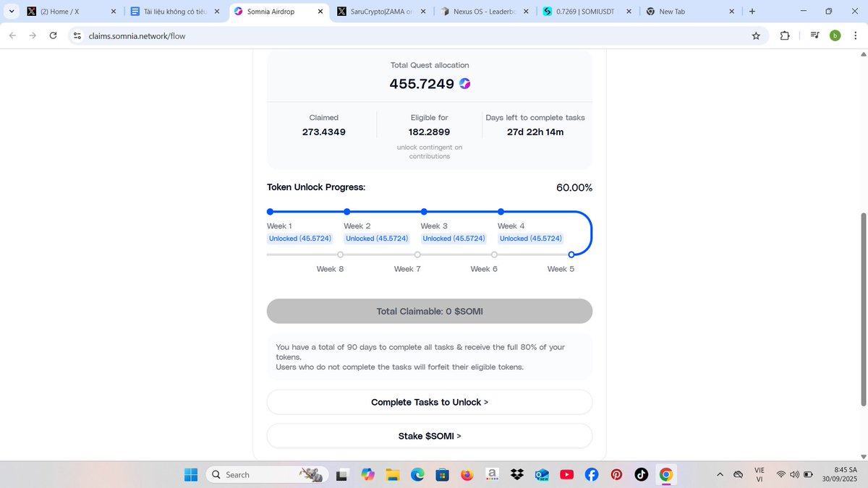Click Total Claimable: 0 $SOMI button
868x488 pixels.
coord(430,311)
